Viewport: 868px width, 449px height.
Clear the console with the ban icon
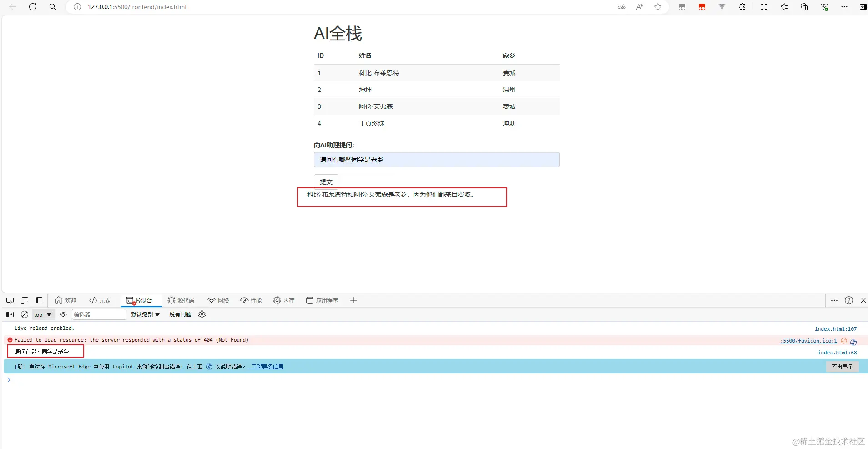pyautogui.click(x=25, y=314)
